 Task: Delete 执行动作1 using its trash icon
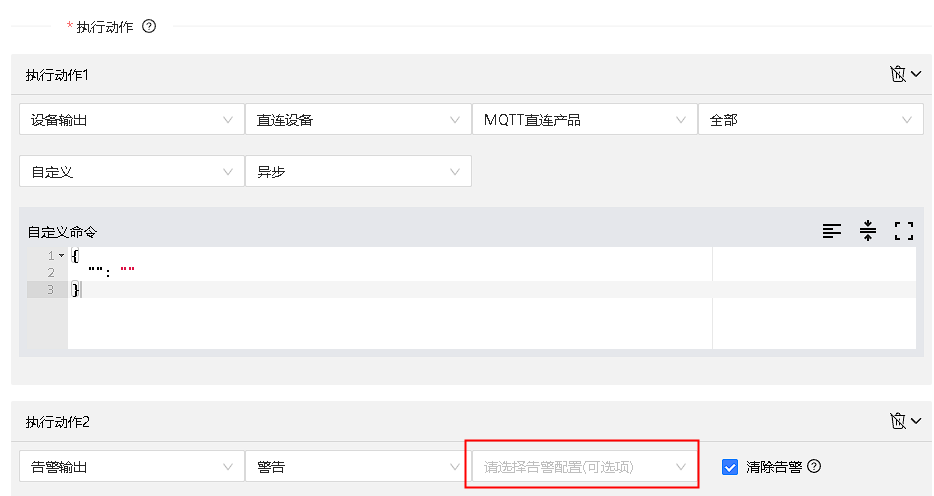tap(897, 75)
